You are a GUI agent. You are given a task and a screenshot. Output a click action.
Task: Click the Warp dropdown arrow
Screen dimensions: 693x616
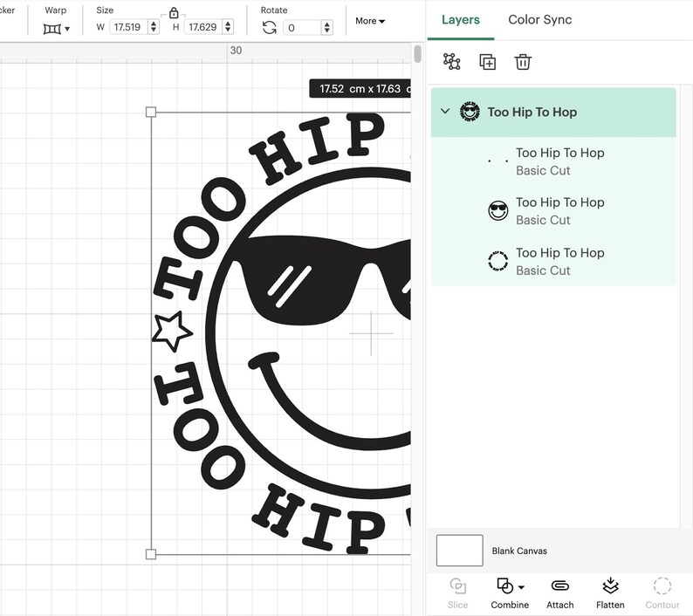tap(67, 29)
